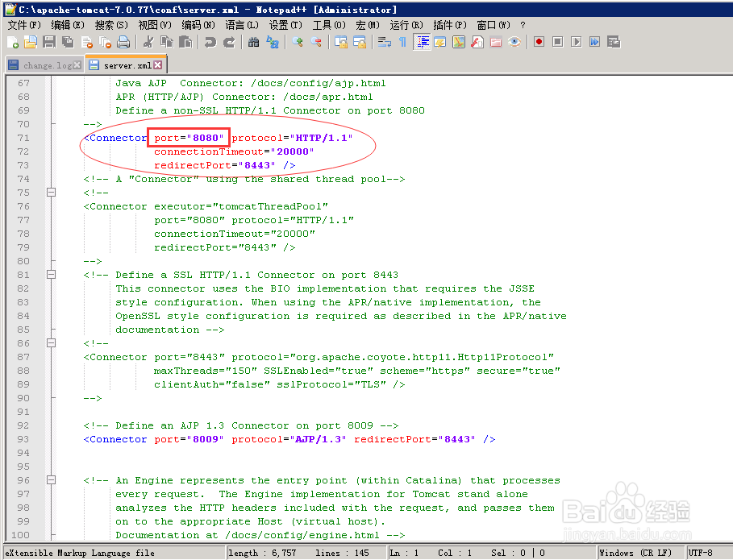Stop macro recording button

[x=558, y=42]
